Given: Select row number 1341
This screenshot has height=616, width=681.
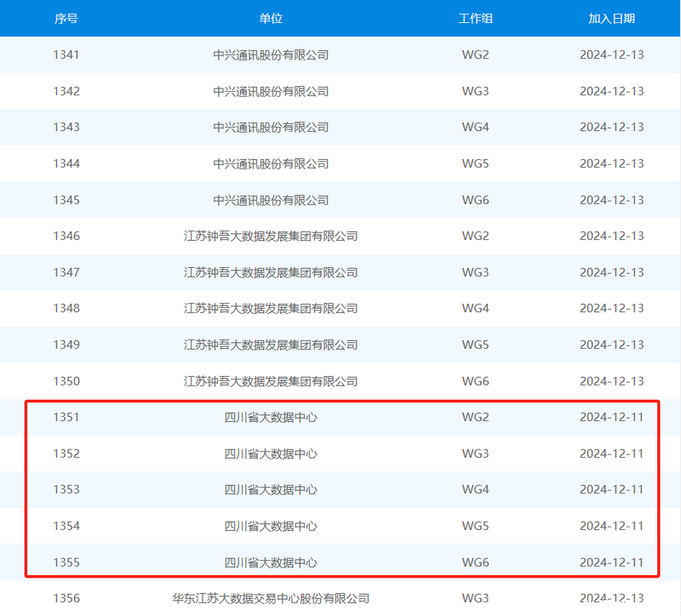Looking at the screenshot, I should [x=66, y=55].
